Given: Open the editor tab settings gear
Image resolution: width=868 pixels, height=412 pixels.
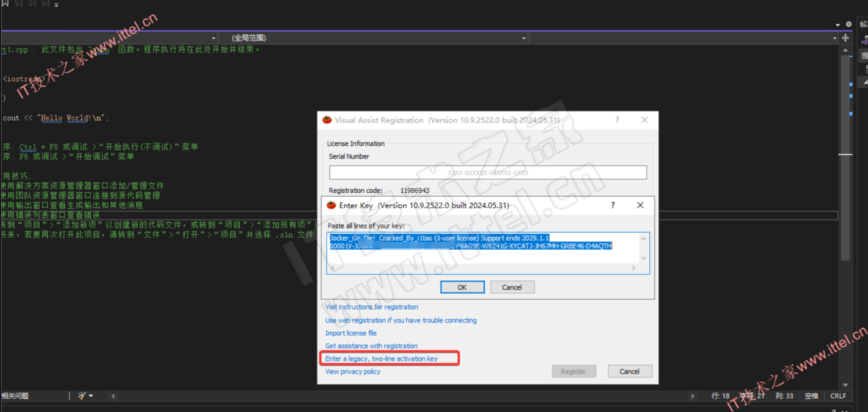Looking at the screenshot, I should (848, 24).
